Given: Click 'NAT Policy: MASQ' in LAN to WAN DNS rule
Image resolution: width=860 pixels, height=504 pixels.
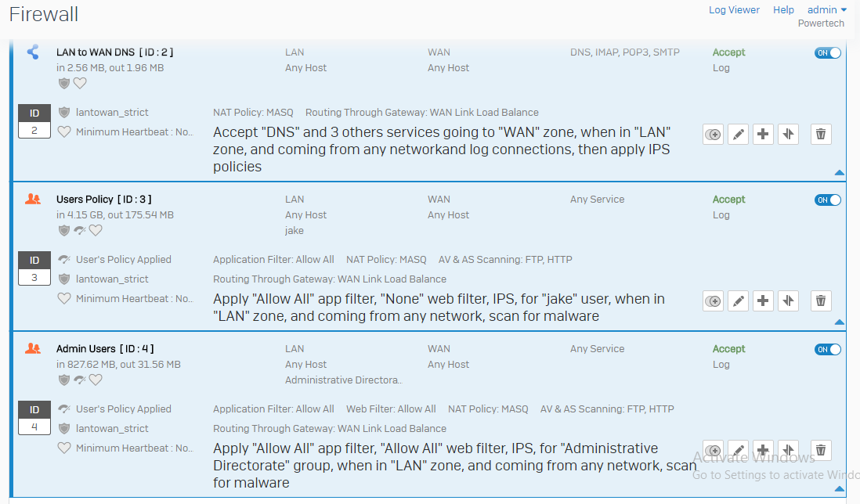Looking at the screenshot, I should point(253,113).
